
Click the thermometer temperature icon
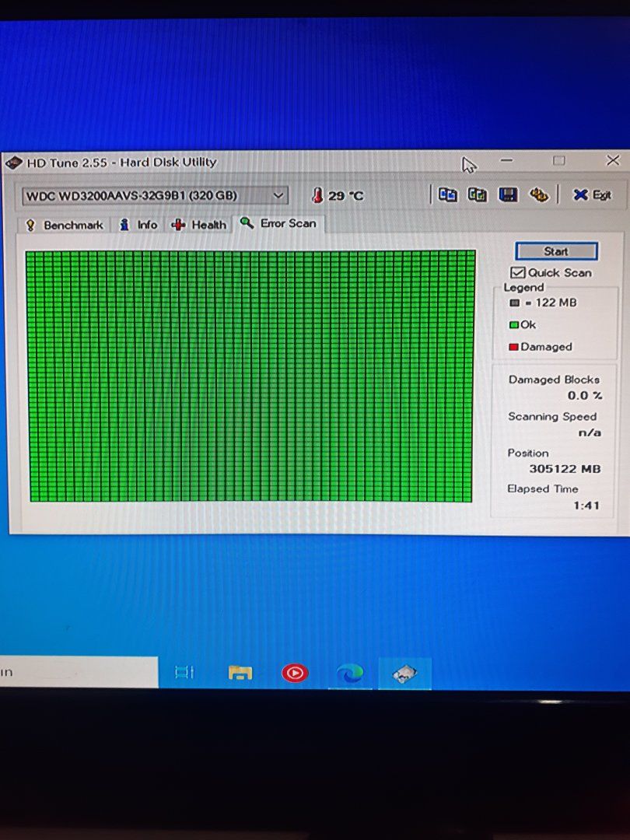pyautogui.click(x=317, y=195)
